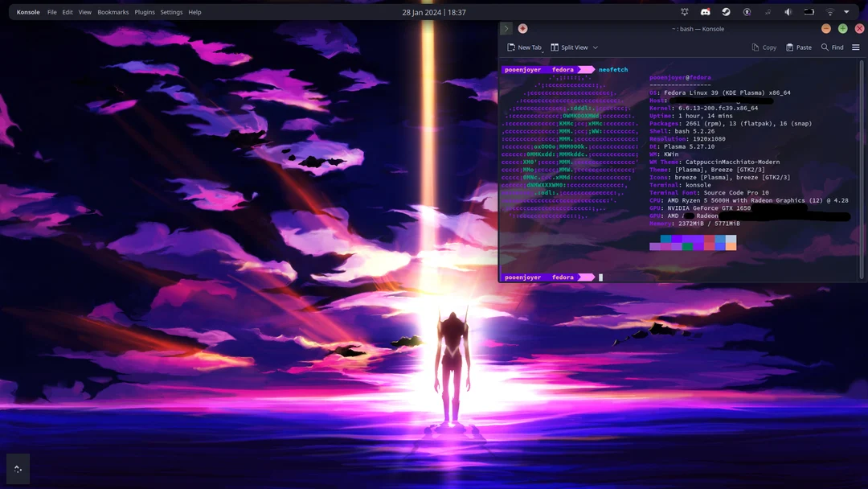Expand the hidden system tray icons arrow
Screen dimensions: 868x489
tap(846, 12)
